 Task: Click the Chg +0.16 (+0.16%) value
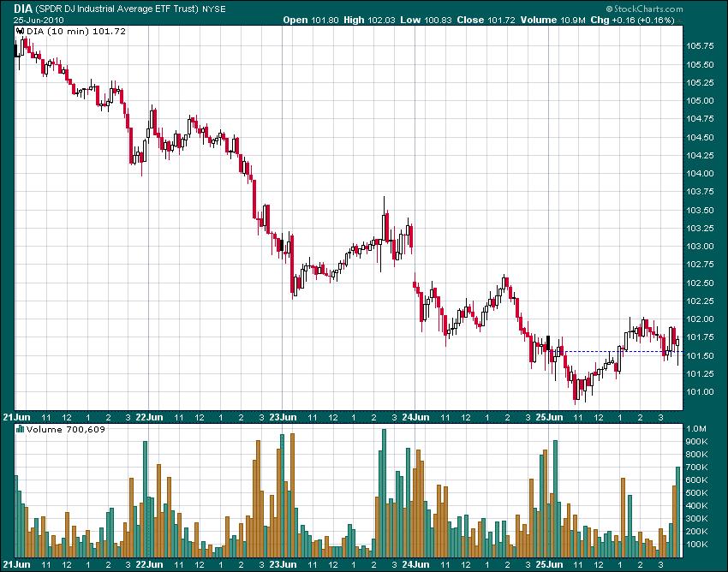[x=632, y=20]
